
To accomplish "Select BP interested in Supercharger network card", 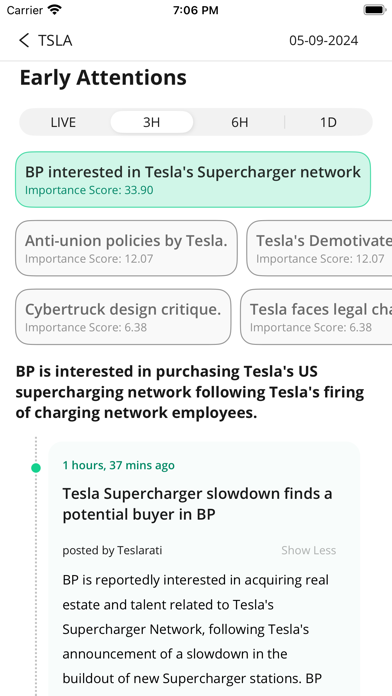I will tap(193, 180).
